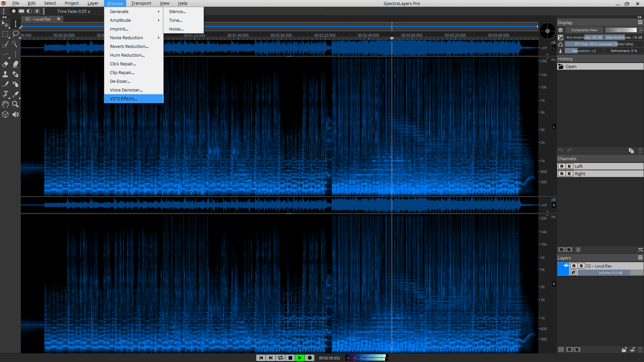This screenshot has height=362, width=644.
Task: Click the Open entry in History
Action: pyautogui.click(x=600, y=66)
